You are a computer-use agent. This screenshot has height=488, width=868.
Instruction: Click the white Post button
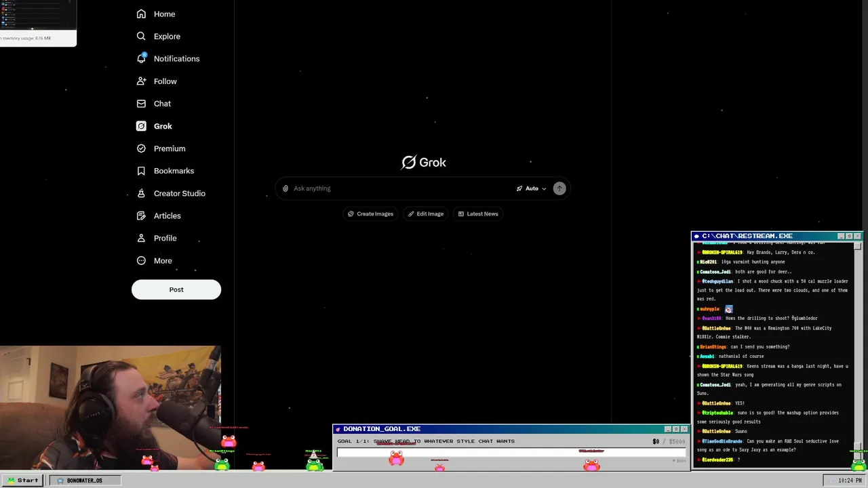click(176, 289)
